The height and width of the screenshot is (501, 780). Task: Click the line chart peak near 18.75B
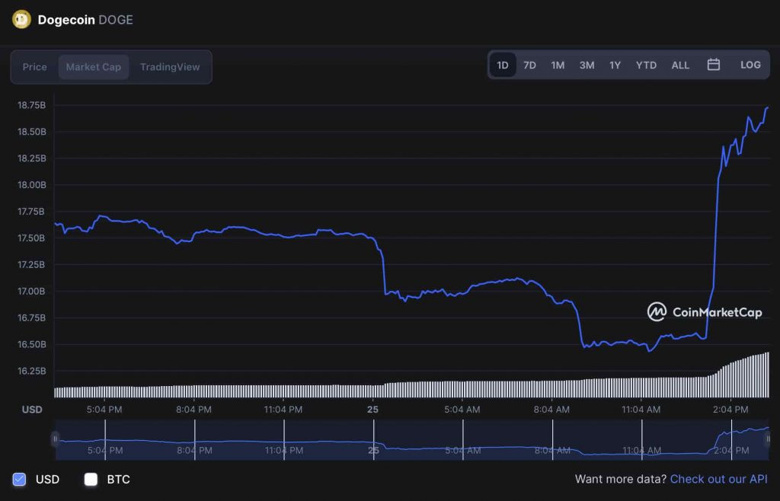[767, 108]
